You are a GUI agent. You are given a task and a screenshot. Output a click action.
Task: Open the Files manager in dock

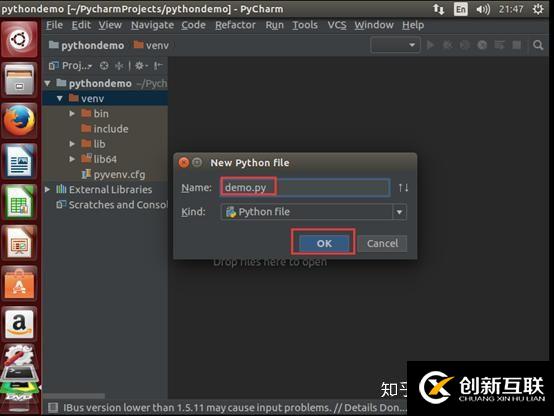[19, 80]
